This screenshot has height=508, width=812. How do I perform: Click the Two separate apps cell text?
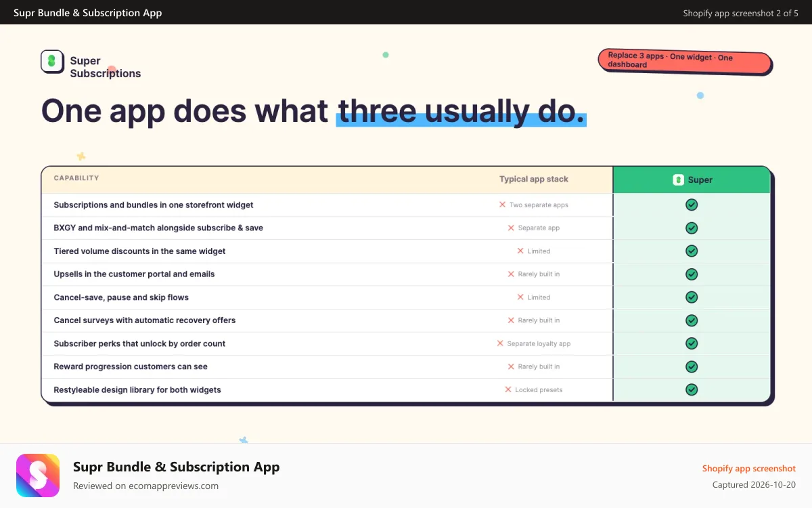539,205
